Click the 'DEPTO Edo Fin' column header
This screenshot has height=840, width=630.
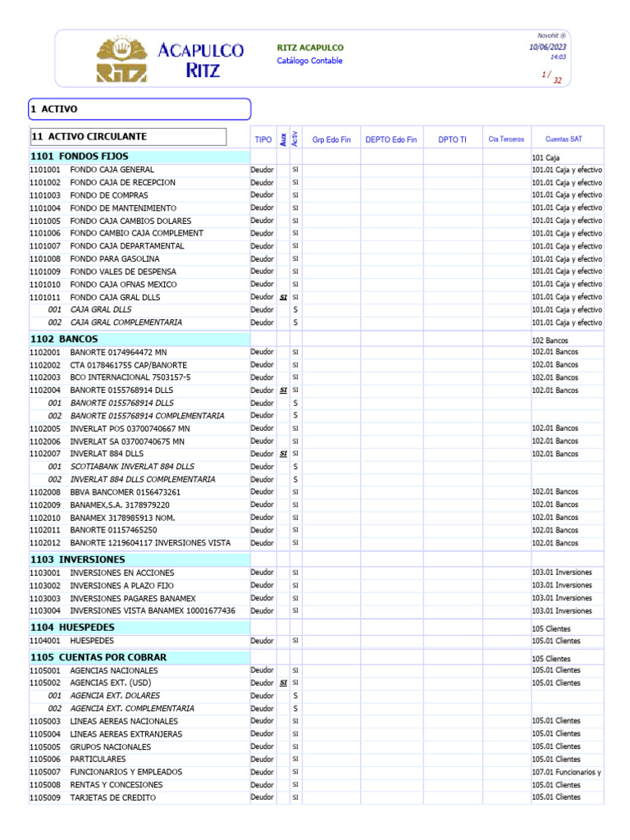(x=391, y=139)
